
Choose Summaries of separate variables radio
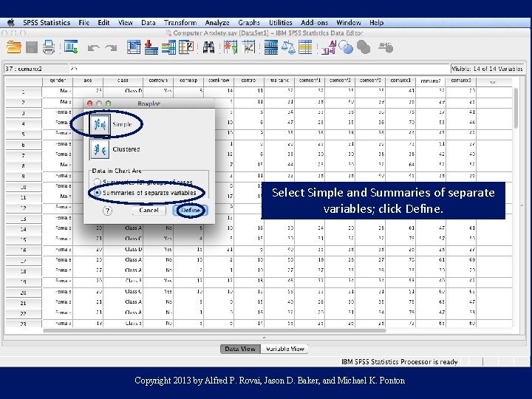tap(97, 193)
